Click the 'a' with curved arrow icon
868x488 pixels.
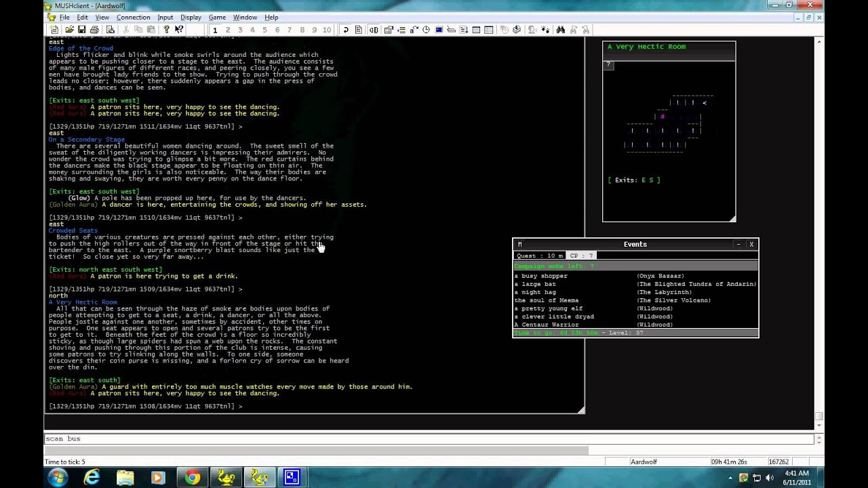pyautogui.click(x=414, y=30)
